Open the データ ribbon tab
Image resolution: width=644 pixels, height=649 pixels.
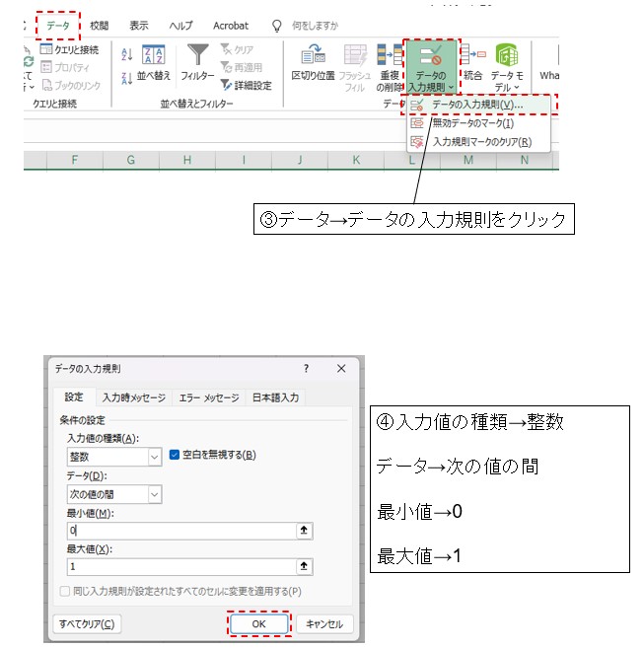click(58, 25)
